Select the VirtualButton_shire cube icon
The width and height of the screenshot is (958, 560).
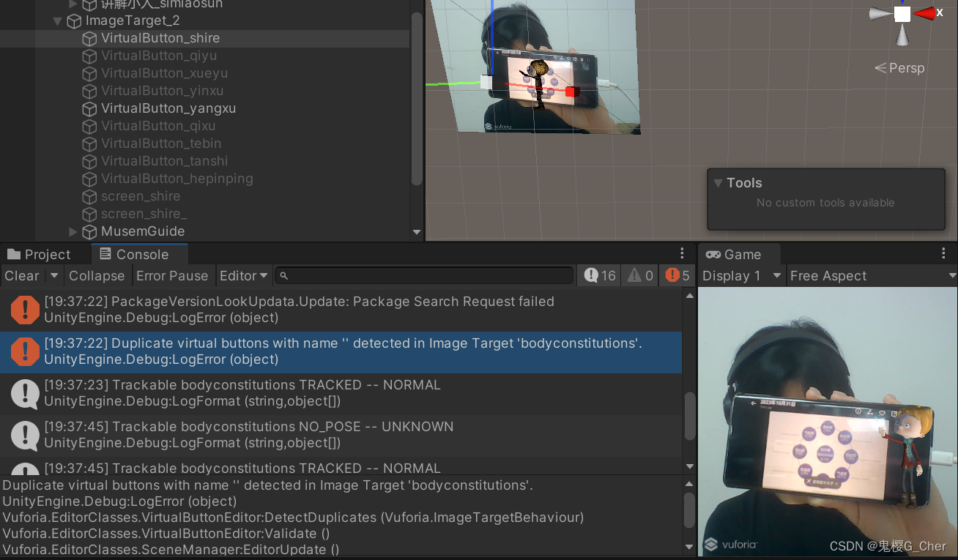coord(89,38)
